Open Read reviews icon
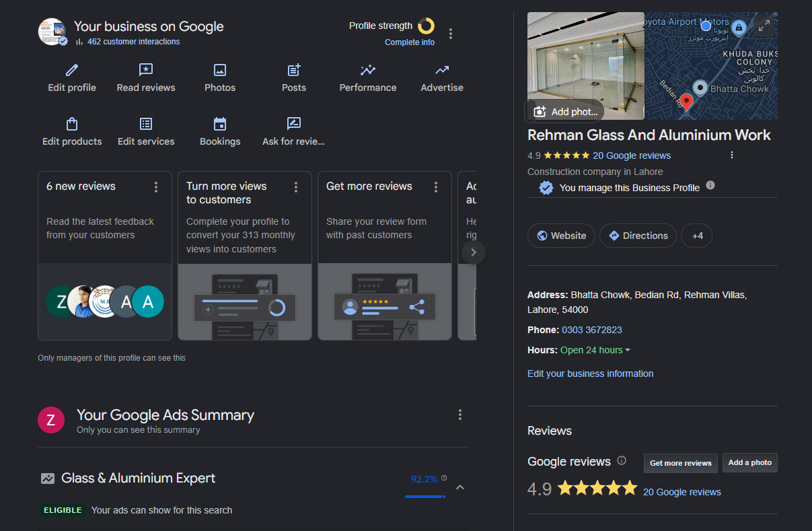 point(146,70)
